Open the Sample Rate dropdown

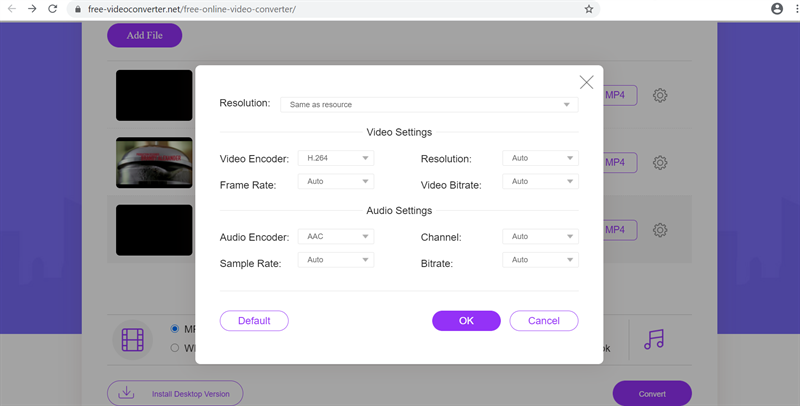pos(336,260)
